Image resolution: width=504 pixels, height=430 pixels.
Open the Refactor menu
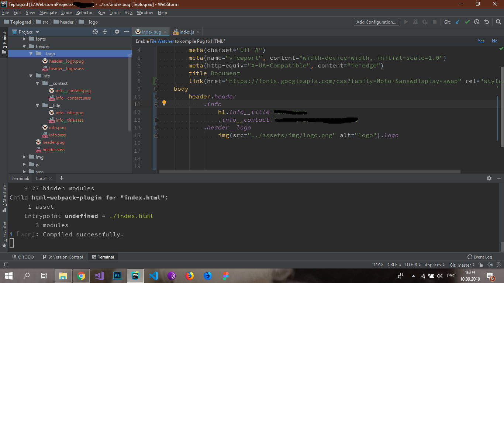click(84, 13)
